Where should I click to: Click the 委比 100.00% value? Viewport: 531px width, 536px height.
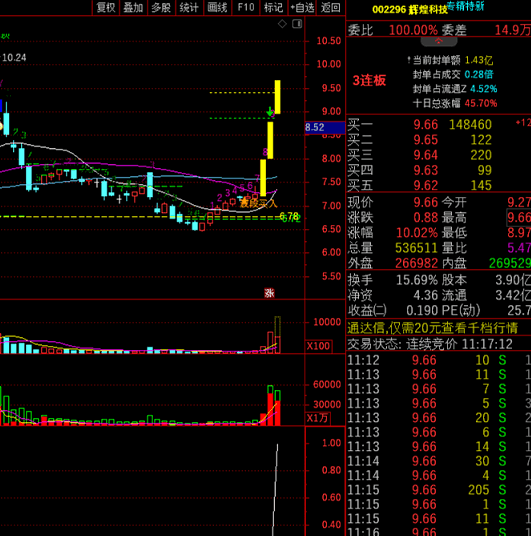pos(413,30)
